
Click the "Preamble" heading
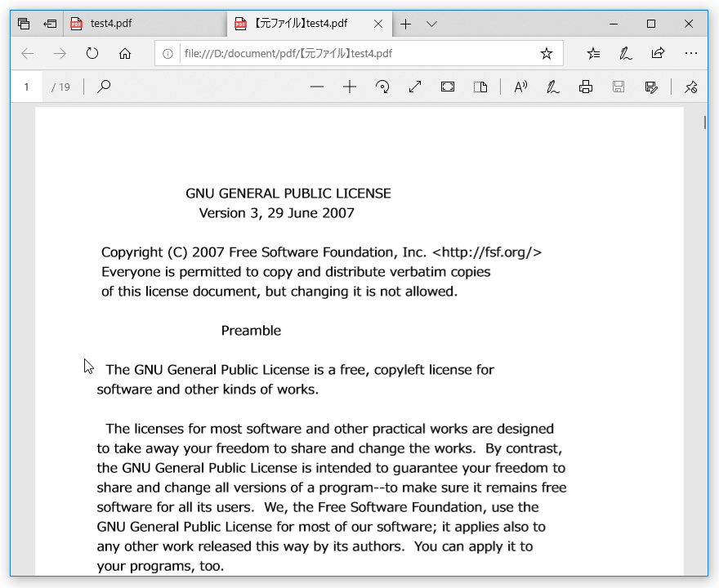(x=251, y=331)
